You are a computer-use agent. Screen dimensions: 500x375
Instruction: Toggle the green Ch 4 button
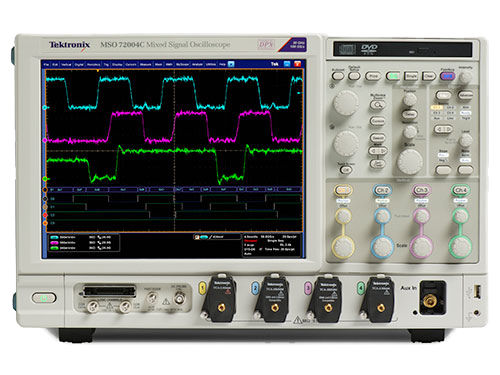click(x=460, y=190)
